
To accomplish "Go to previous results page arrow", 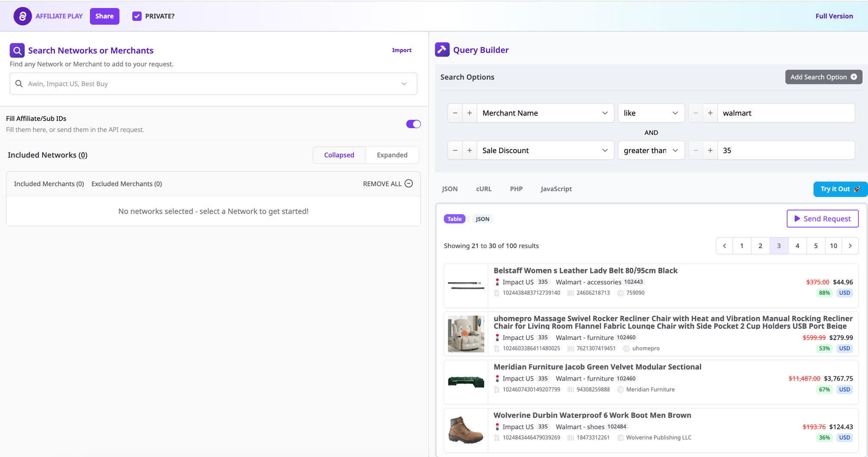I will click(724, 246).
